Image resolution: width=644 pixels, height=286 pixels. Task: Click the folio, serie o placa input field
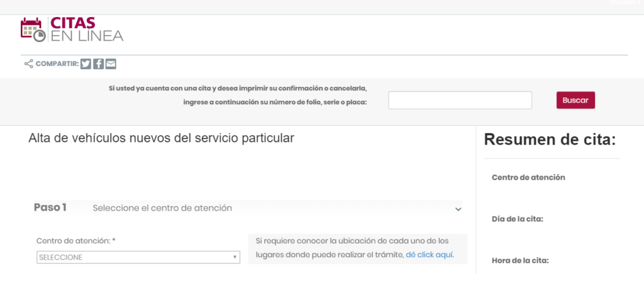click(460, 101)
